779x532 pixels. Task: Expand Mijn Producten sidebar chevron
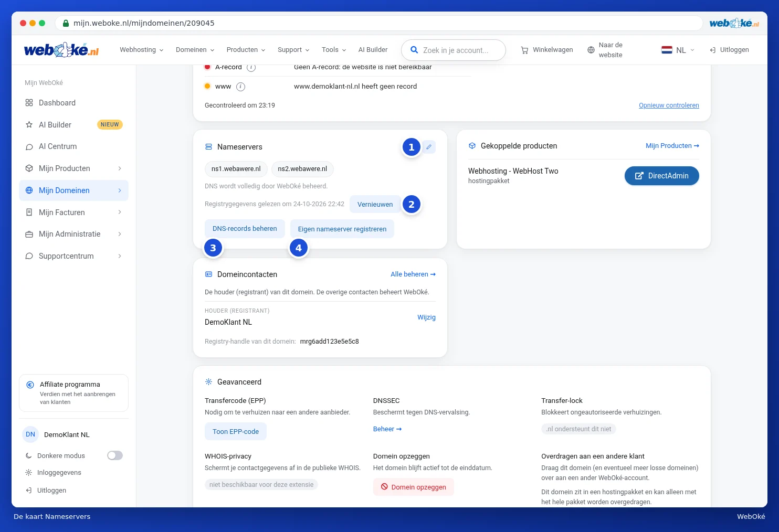tap(120, 168)
